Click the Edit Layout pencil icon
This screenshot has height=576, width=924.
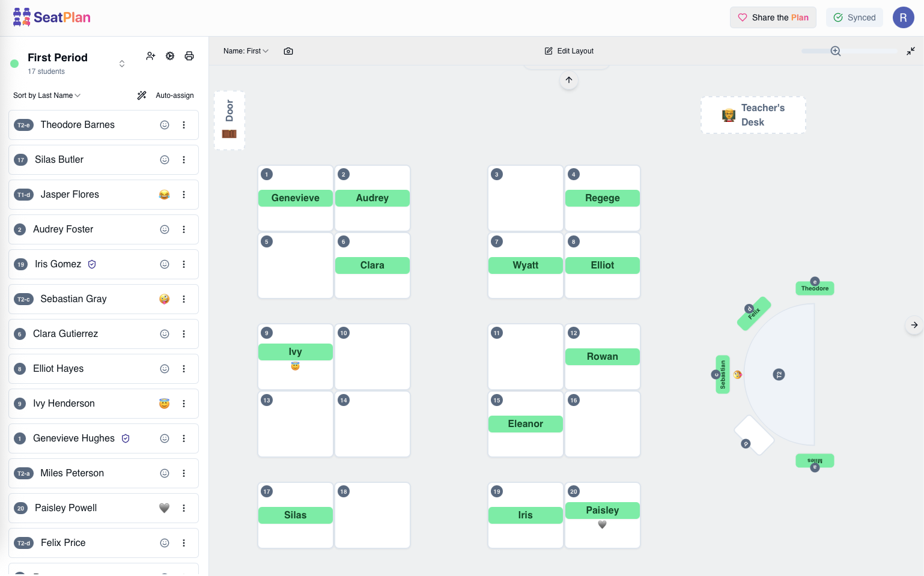[548, 51]
